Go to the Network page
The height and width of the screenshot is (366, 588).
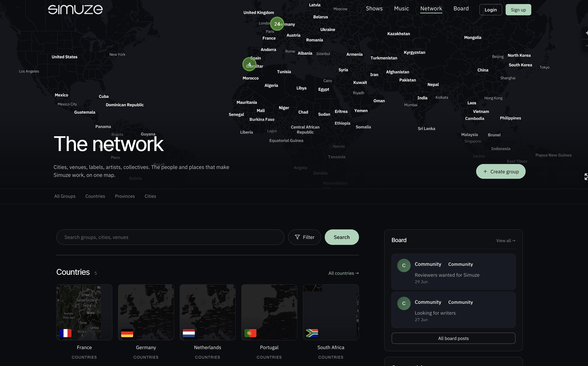[x=431, y=8]
